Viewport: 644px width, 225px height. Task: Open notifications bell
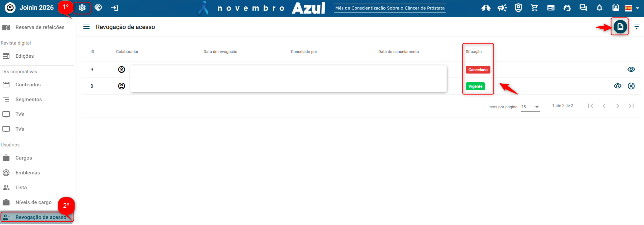coord(599,8)
